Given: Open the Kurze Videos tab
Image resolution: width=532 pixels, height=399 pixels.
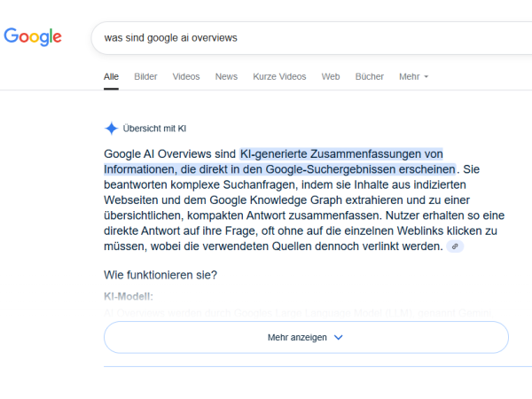Looking at the screenshot, I should pyautogui.click(x=279, y=76).
